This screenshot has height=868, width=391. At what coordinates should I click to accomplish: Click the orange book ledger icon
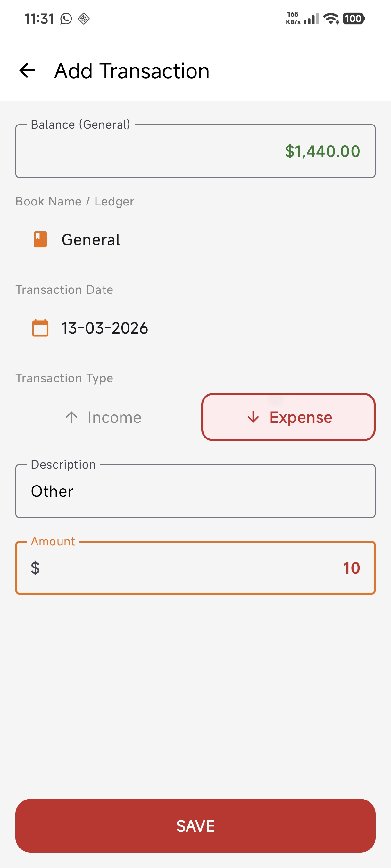(40, 240)
